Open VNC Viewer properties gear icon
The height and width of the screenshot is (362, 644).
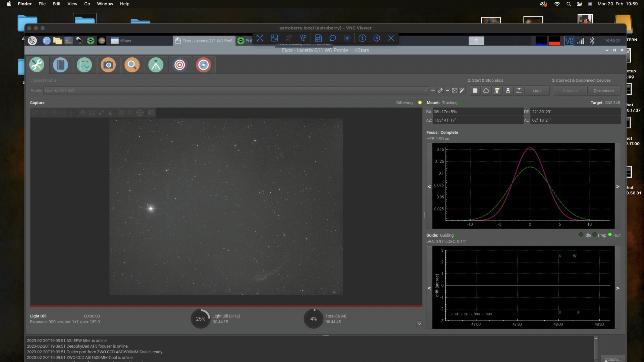tap(377, 38)
